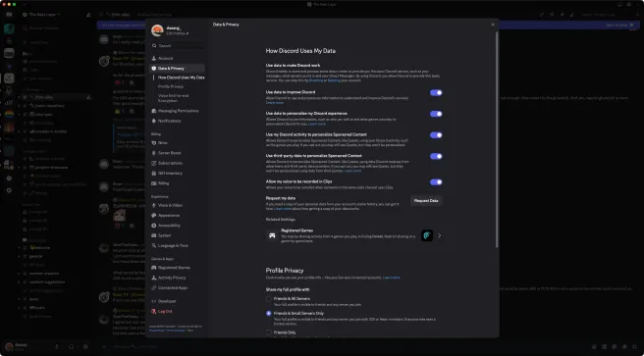Click Learn more in Profile Privacy description
Viewport: 644px width, 356px height.
[392, 278]
